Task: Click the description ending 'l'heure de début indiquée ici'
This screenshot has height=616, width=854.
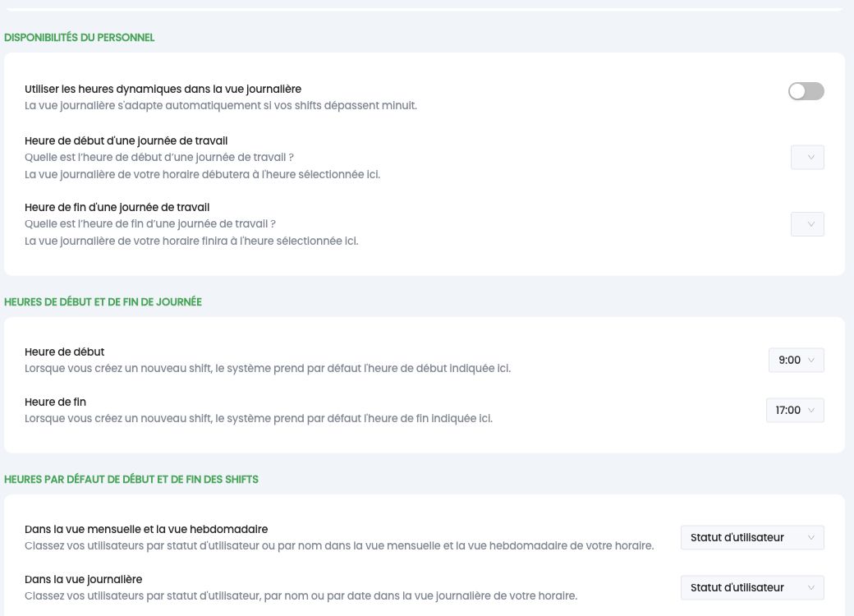Action: (268, 368)
